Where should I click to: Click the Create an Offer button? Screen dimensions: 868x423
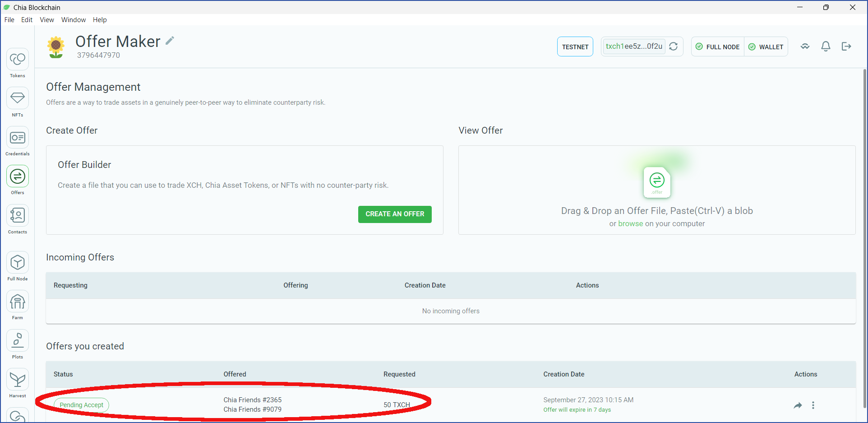(395, 214)
